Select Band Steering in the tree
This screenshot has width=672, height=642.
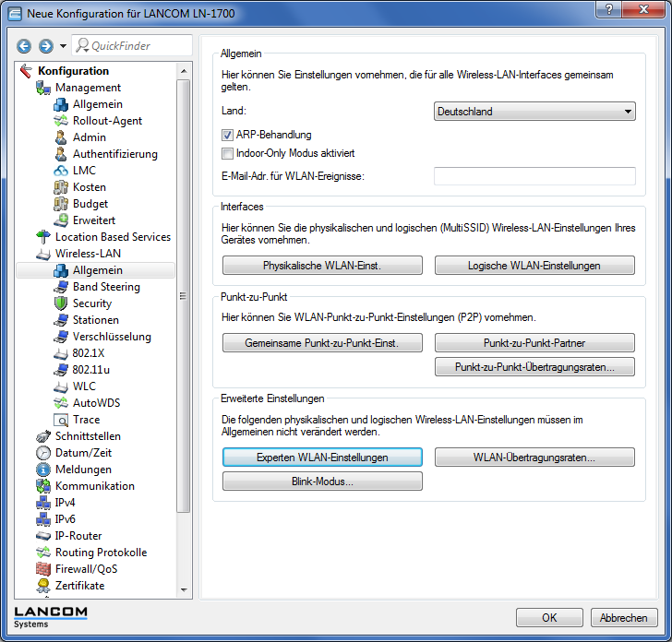click(x=106, y=287)
